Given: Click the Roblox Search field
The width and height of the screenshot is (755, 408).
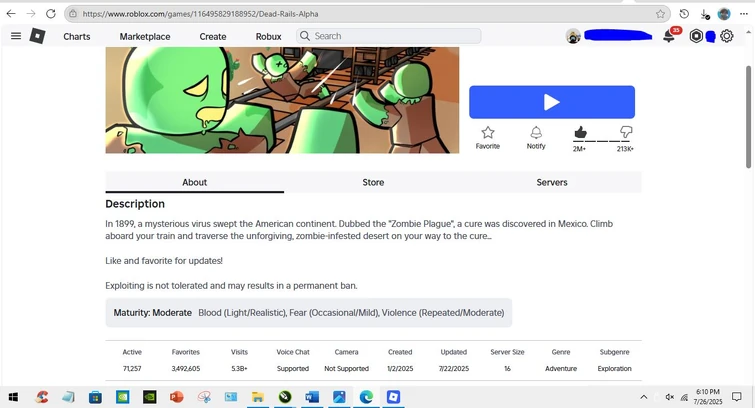Looking at the screenshot, I should click(389, 36).
